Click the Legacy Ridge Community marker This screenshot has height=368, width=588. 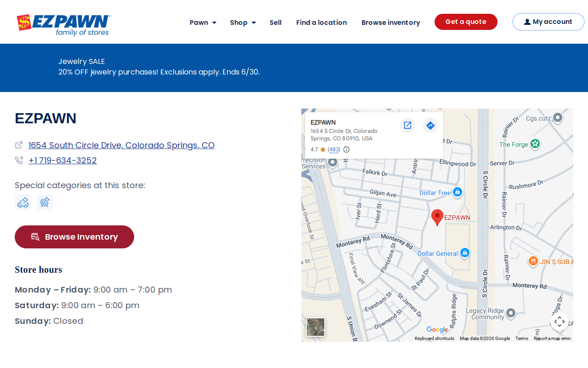point(510,314)
